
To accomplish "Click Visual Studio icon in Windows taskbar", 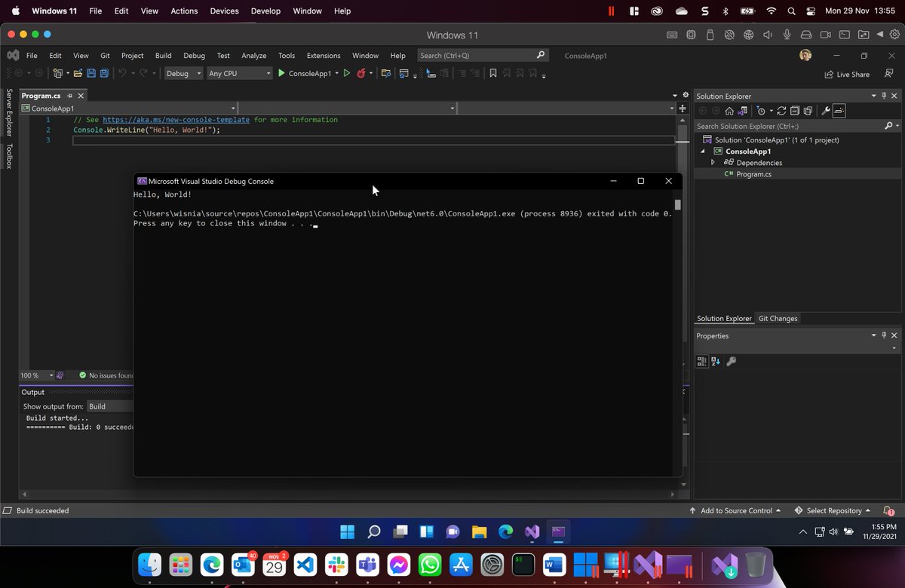I will [532, 531].
